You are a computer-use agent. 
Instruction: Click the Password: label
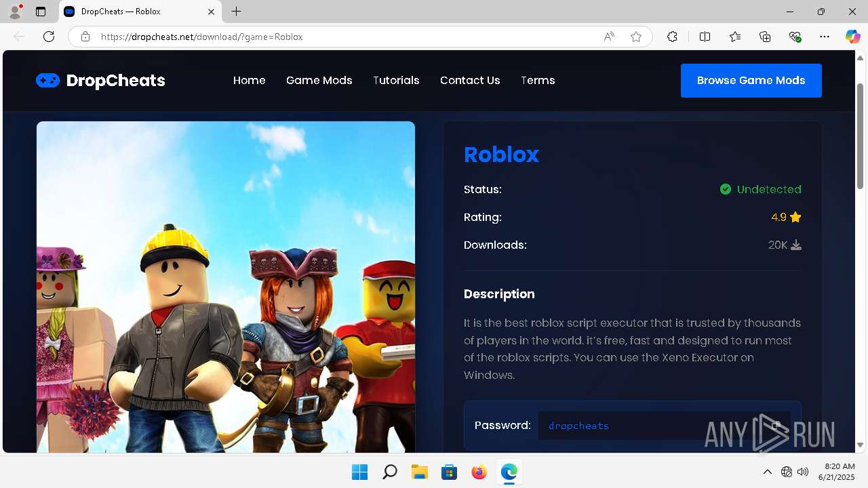click(502, 425)
